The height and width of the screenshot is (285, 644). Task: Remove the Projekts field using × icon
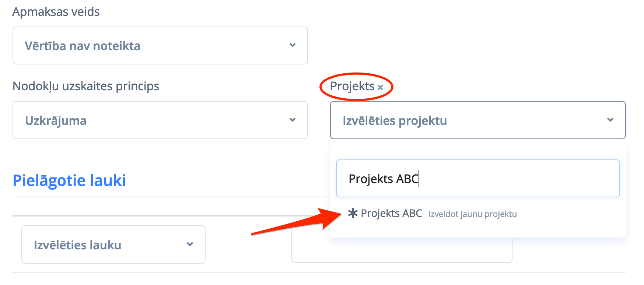coord(380,88)
